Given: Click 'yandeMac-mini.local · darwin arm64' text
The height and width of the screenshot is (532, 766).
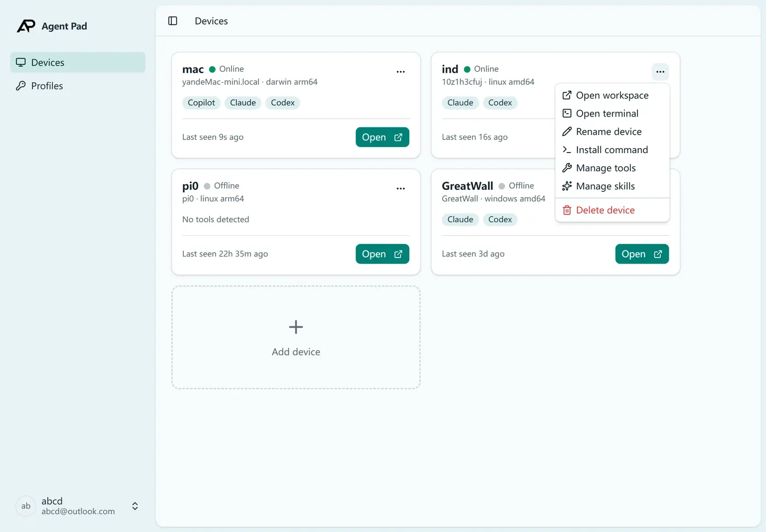Looking at the screenshot, I should 250,82.
